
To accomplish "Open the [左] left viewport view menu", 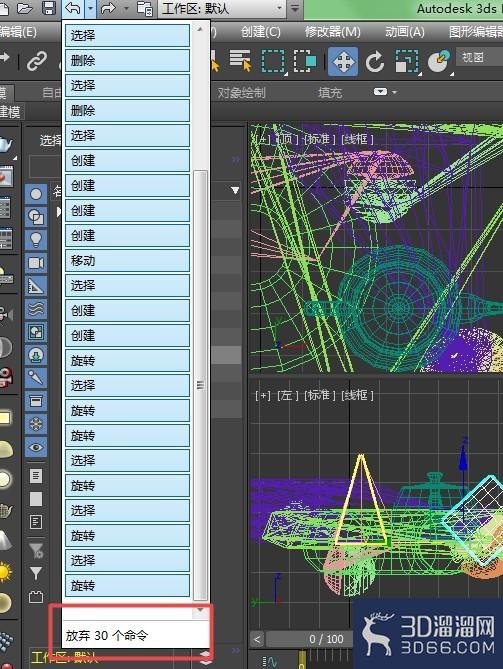I will pos(288,395).
